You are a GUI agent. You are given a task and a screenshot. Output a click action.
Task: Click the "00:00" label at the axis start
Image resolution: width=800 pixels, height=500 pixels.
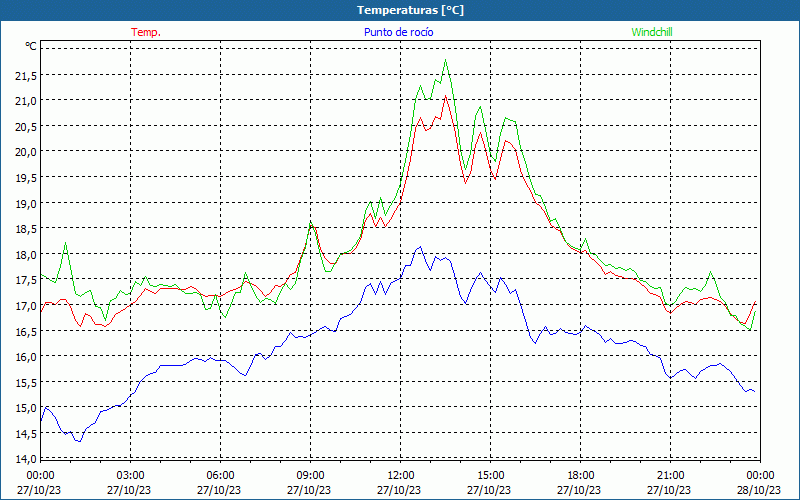40,476
